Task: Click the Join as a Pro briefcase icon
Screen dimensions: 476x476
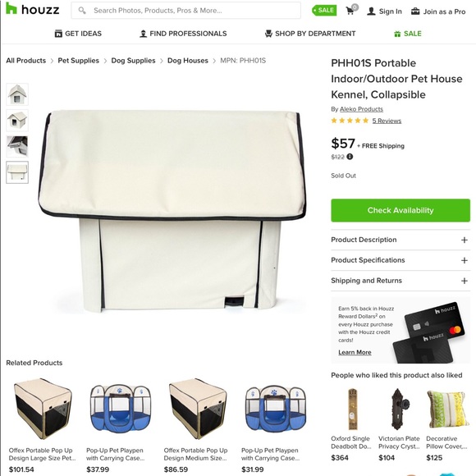Action: (x=415, y=11)
